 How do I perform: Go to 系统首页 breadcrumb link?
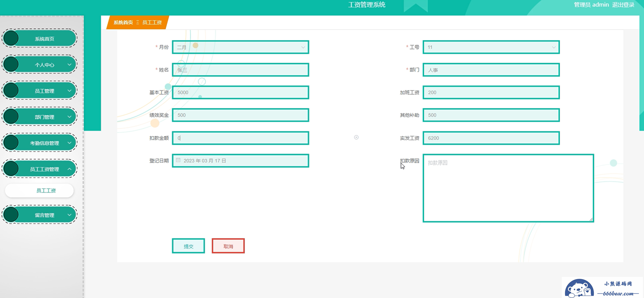(x=123, y=23)
